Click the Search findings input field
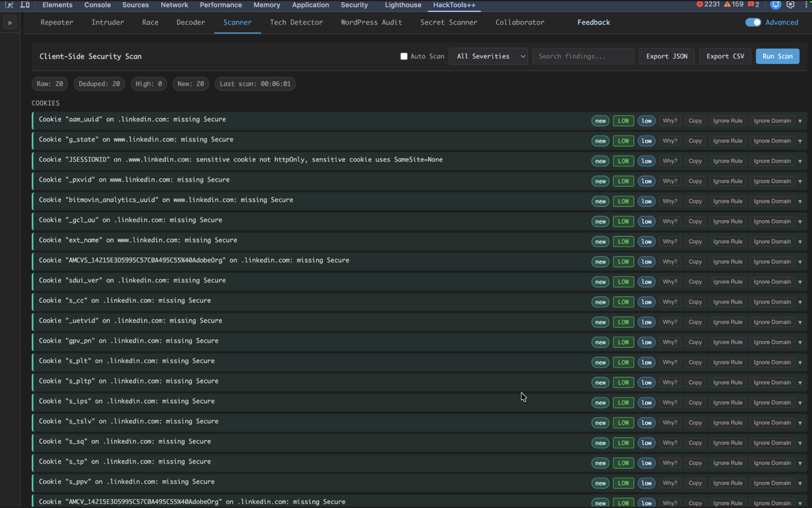The image size is (812, 508). [583, 57]
